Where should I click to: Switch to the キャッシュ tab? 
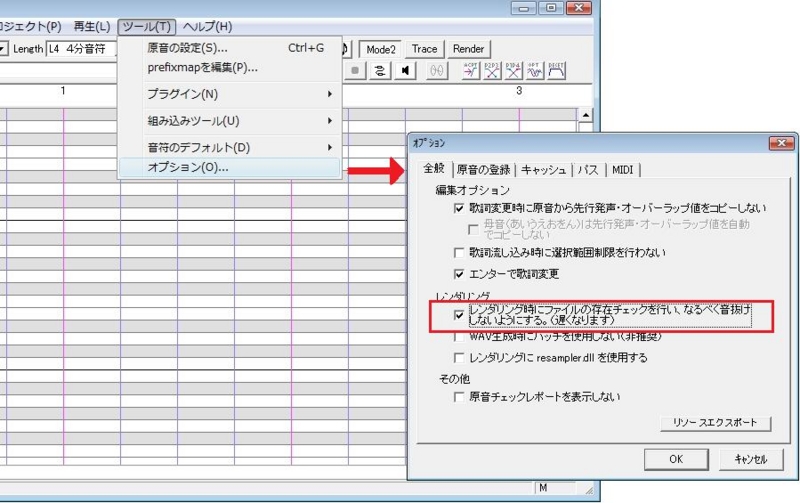543,170
